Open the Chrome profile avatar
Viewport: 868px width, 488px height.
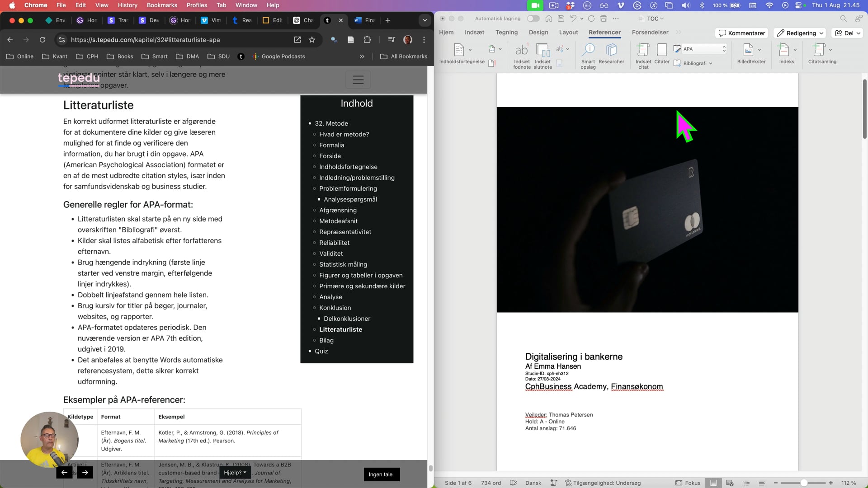[x=407, y=40]
